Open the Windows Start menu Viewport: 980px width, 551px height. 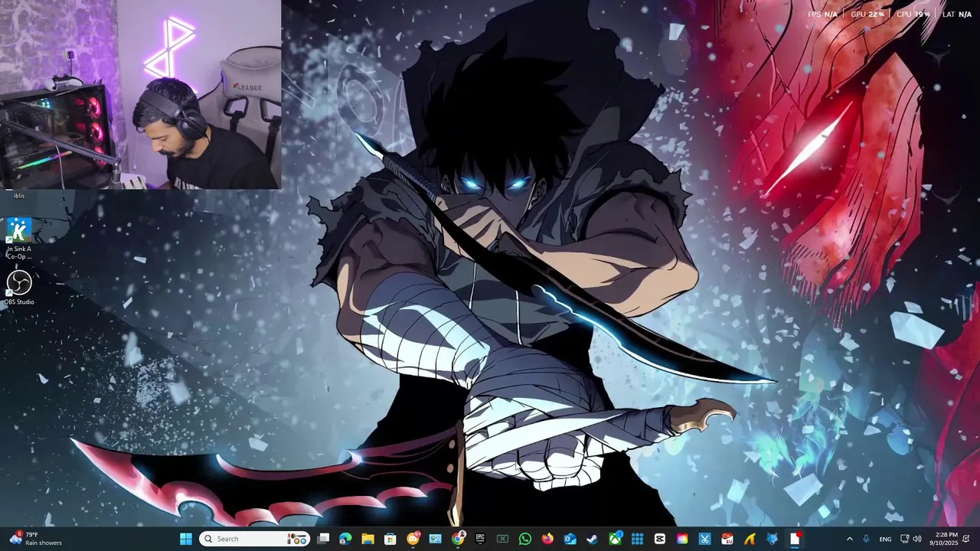click(186, 539)
